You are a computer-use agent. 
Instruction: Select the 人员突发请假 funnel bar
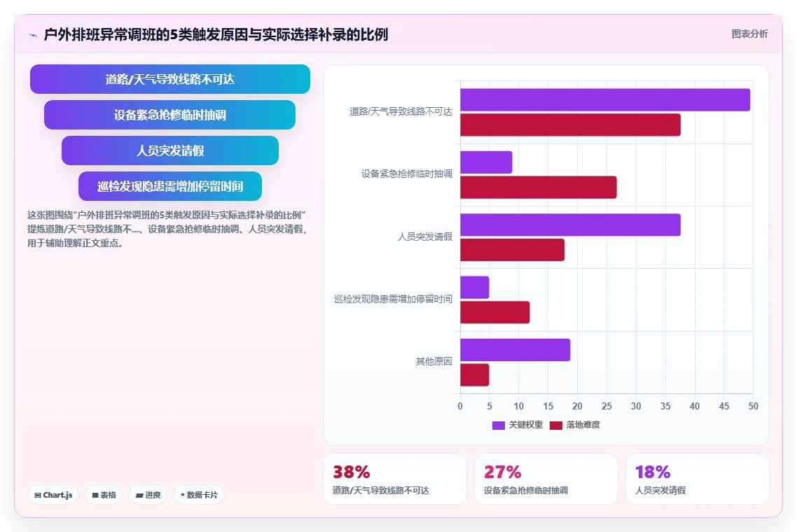[x=169, y=150]
